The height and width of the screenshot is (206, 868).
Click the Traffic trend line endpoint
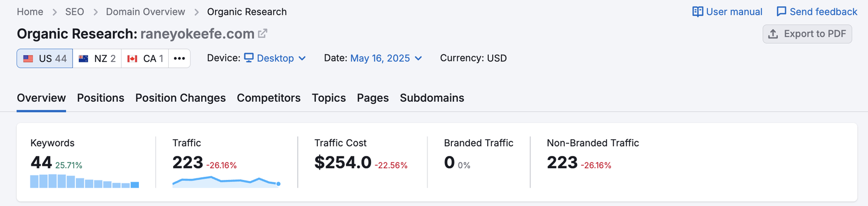coord(278,184)
